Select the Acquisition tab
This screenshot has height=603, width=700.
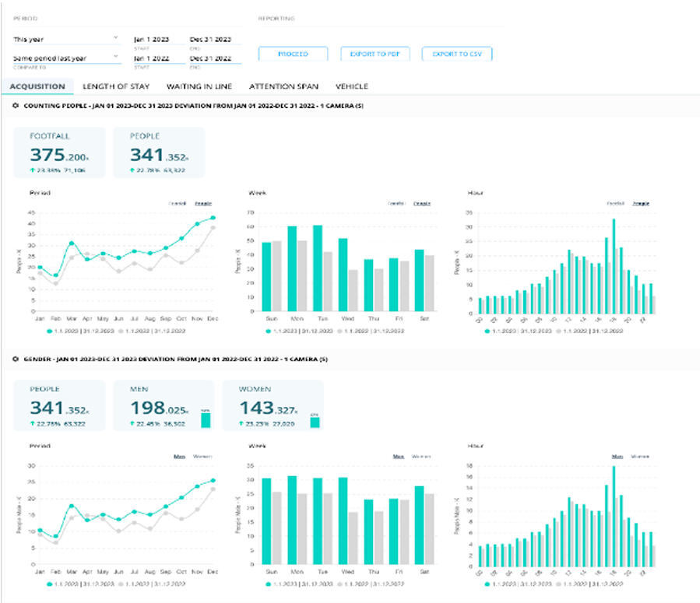click(x=37, y=86)
